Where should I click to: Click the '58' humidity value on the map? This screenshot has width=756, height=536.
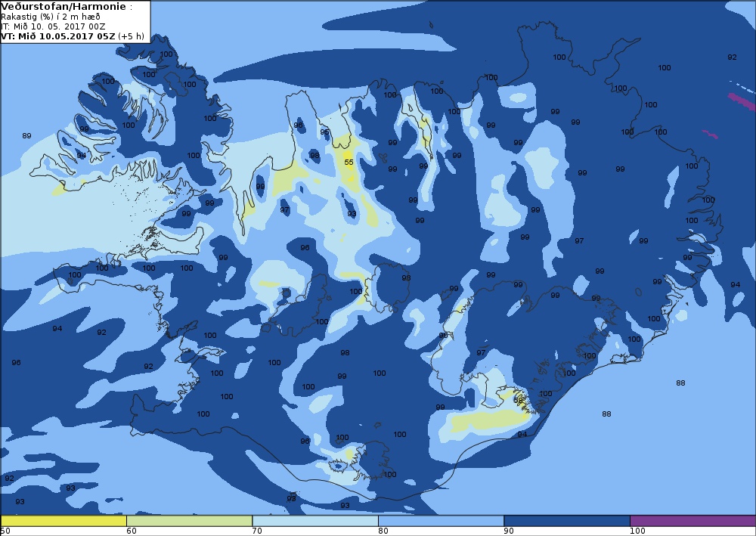(x=519, y=400)
